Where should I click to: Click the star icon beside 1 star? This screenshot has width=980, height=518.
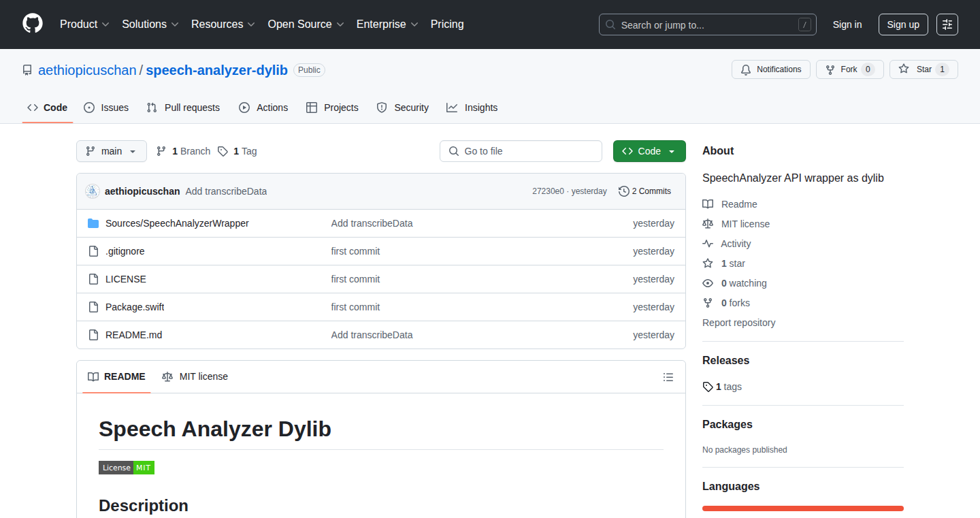[x=708, y=263]
